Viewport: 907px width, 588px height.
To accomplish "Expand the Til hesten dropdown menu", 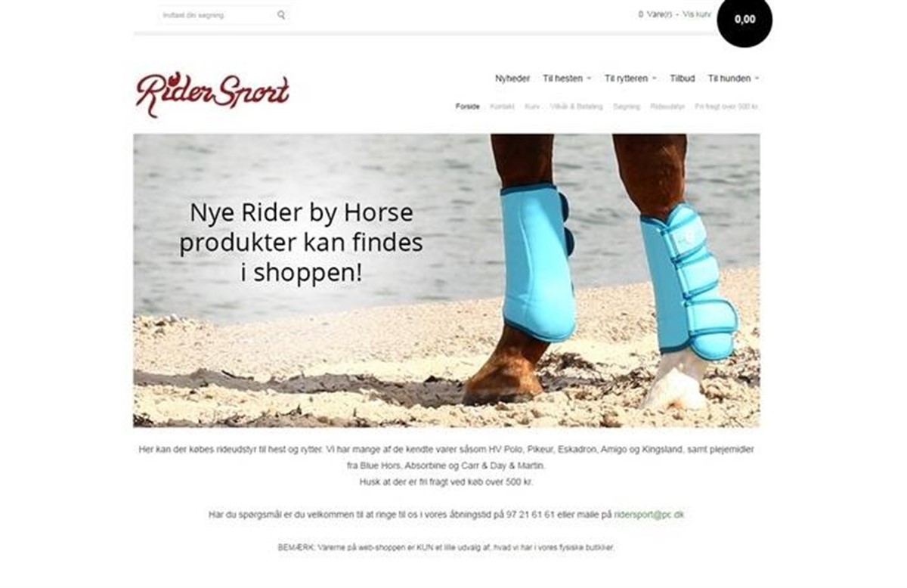I will (x=567, y=79).
